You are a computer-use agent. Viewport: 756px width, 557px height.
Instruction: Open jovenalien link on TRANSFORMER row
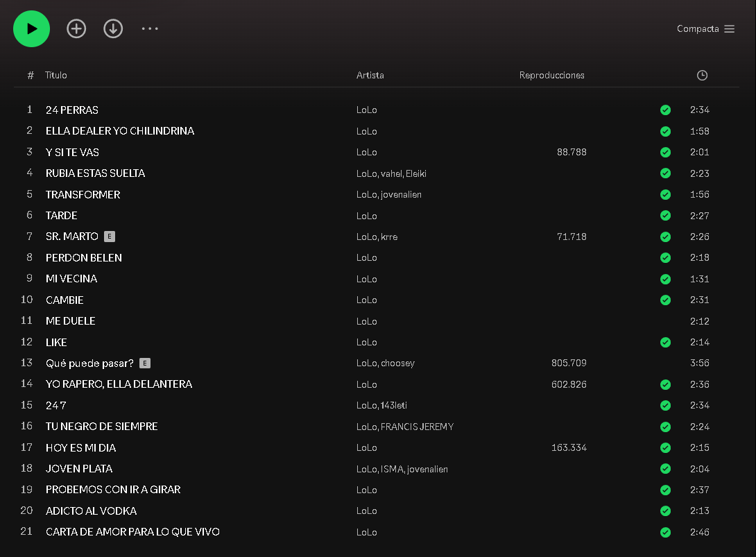[401, 195]
